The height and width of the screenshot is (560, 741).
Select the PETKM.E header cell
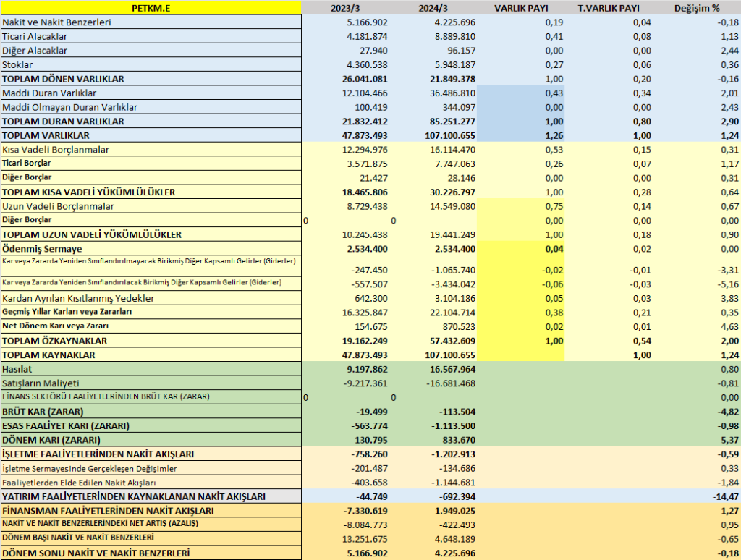[151, 7]
